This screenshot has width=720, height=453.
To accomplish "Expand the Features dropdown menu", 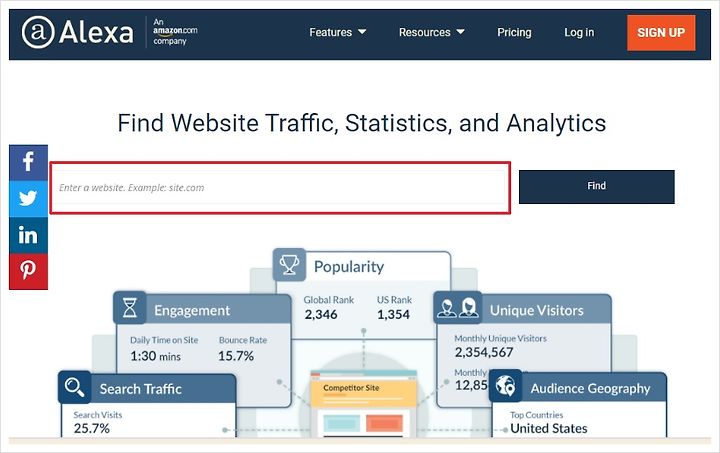I will 338,33.
